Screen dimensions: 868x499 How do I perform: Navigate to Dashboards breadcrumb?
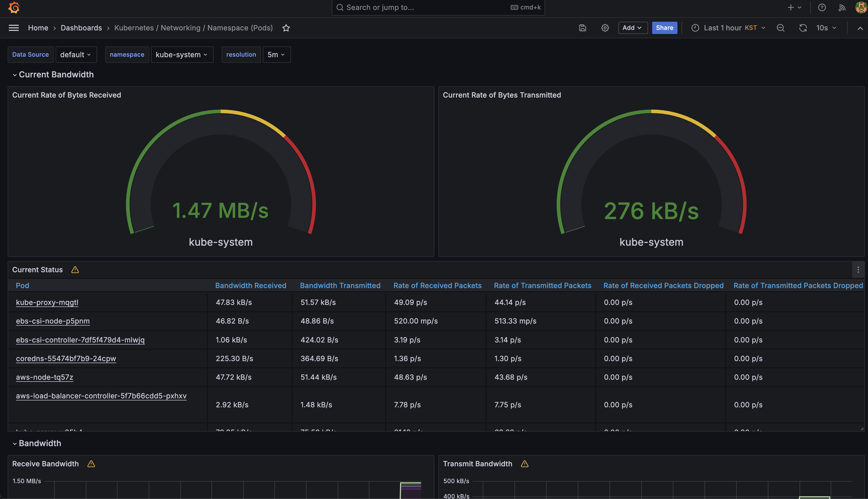pos(81,28)
